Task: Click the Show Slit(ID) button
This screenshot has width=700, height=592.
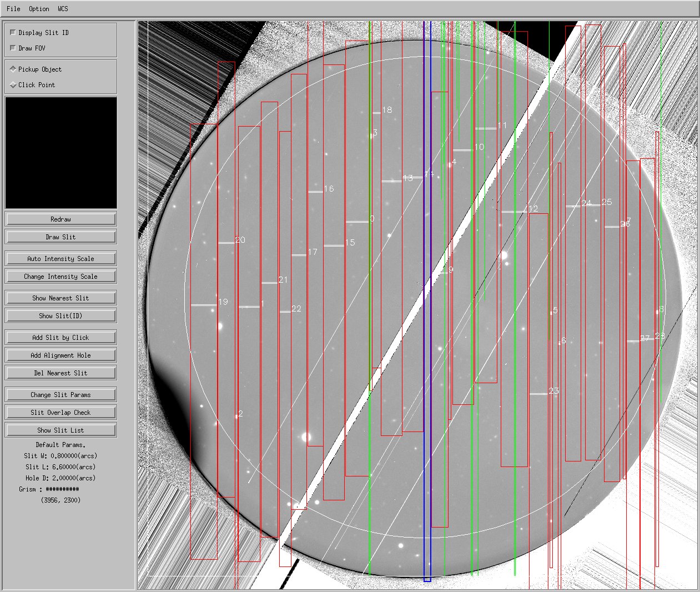Action: [x=61, y=316]
